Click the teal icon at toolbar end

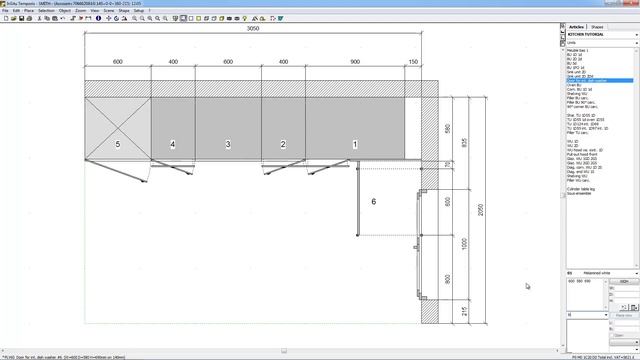(281, 18)
